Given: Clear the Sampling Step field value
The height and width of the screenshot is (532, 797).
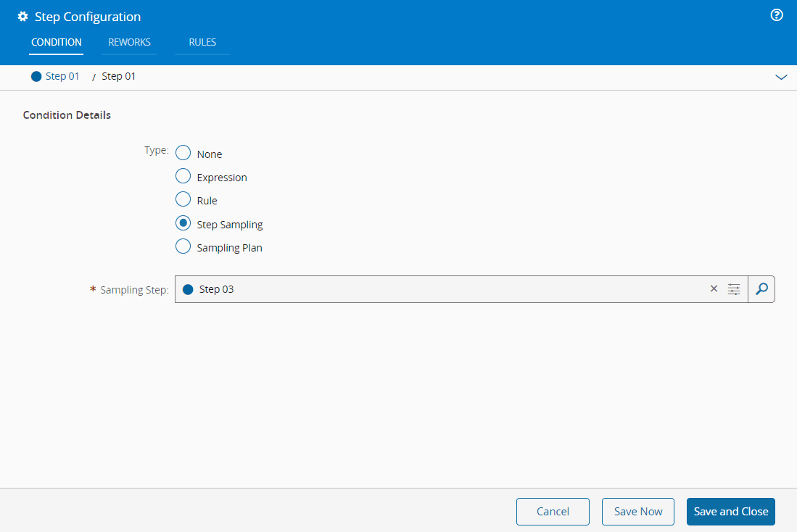Looking at the screenshot, I should click(714, 288).
